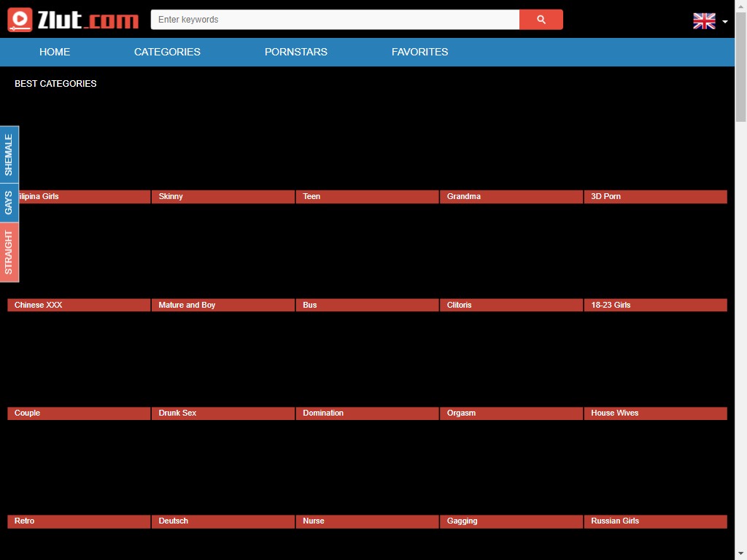Open the Russian Girls category link

click(x=656, y=521)
